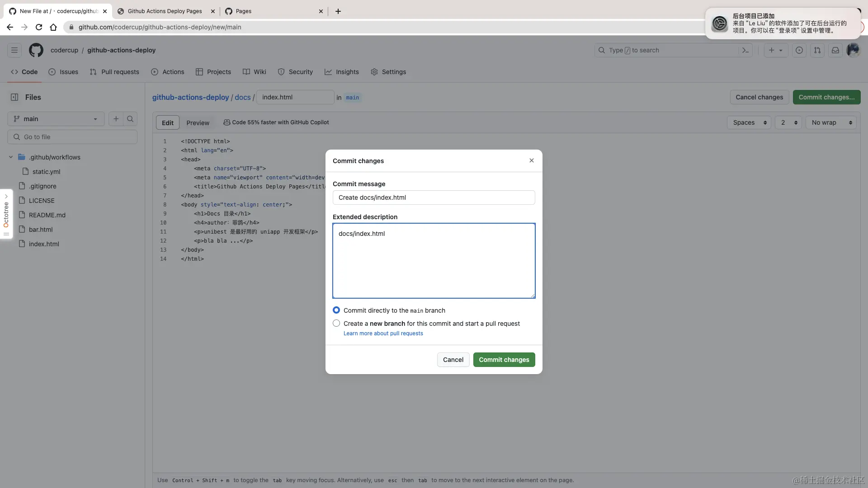Open the No wrap dropdown
The width and height of the screenshot is (868, 488).
831,122
